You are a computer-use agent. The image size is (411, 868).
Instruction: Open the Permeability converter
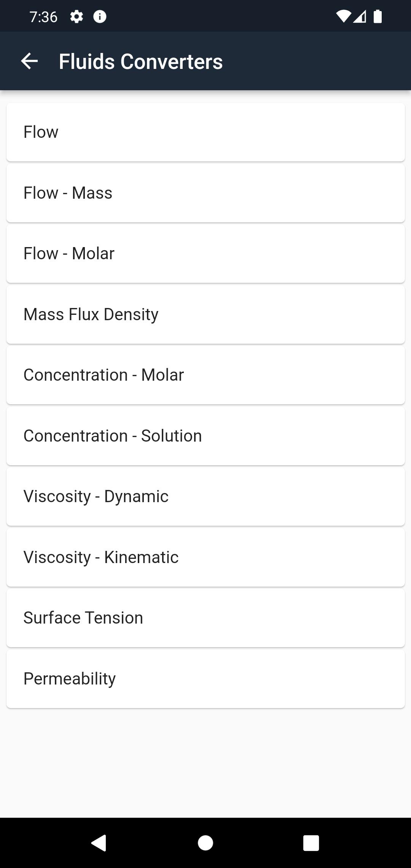pos(205,679)
